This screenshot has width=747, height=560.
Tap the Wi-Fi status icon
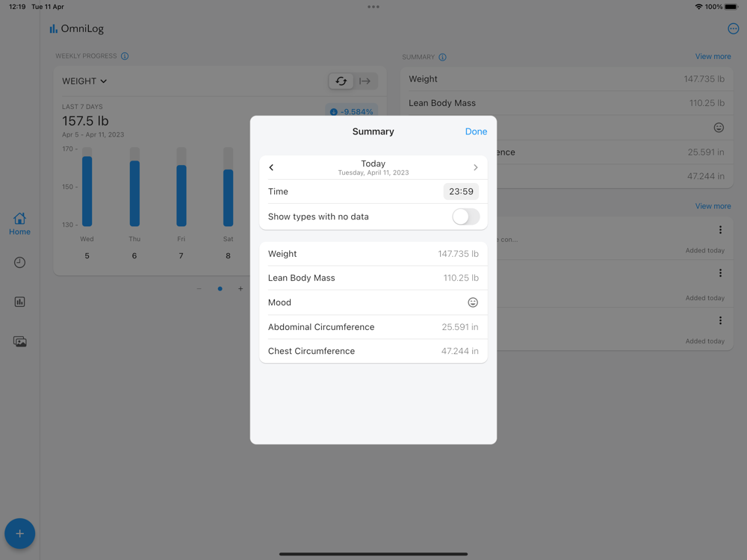(698, 7)
